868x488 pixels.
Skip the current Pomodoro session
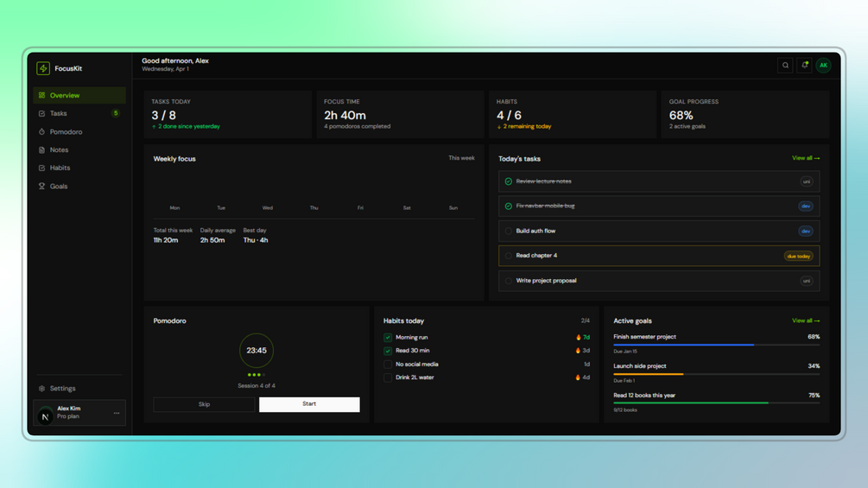coord(204,404)
